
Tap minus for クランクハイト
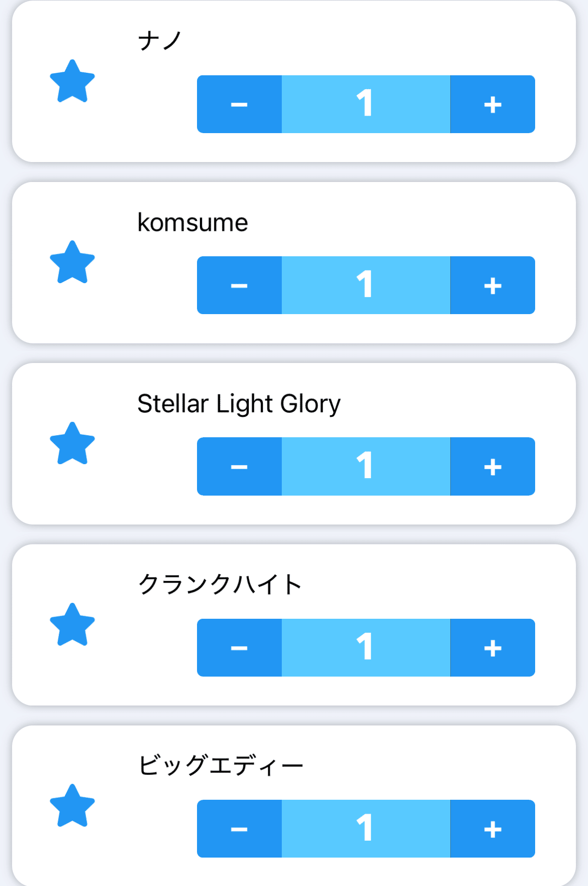[239, 648]
